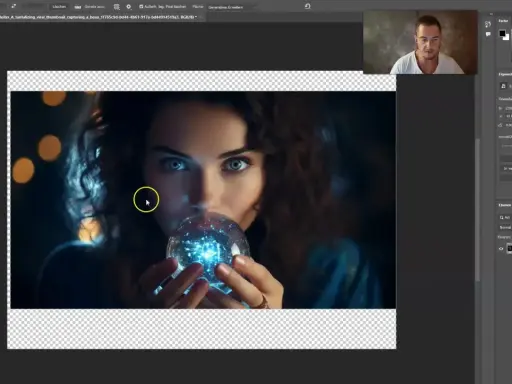Switch to the Farbe panel tab
This screenshot has height=384, width=512.
click(503, 21)
